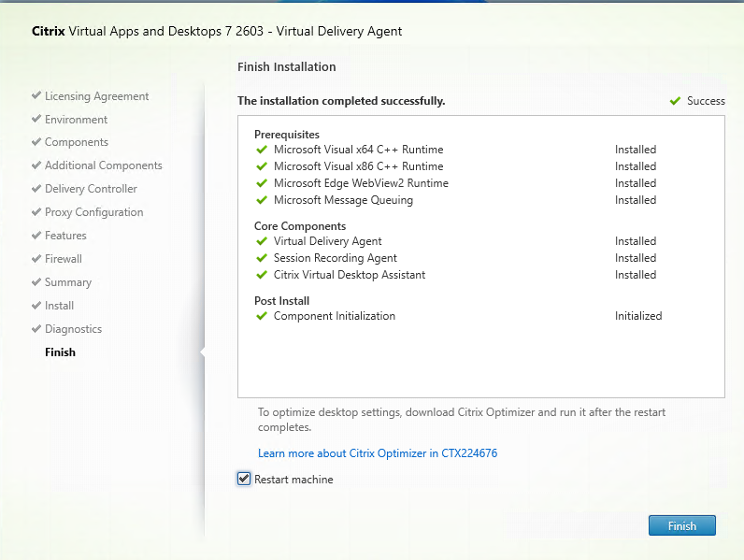Viewport: 744px width, 560px height.
Task: Click the Proxy Configuration step checkmark
Action: coord(36,211)
